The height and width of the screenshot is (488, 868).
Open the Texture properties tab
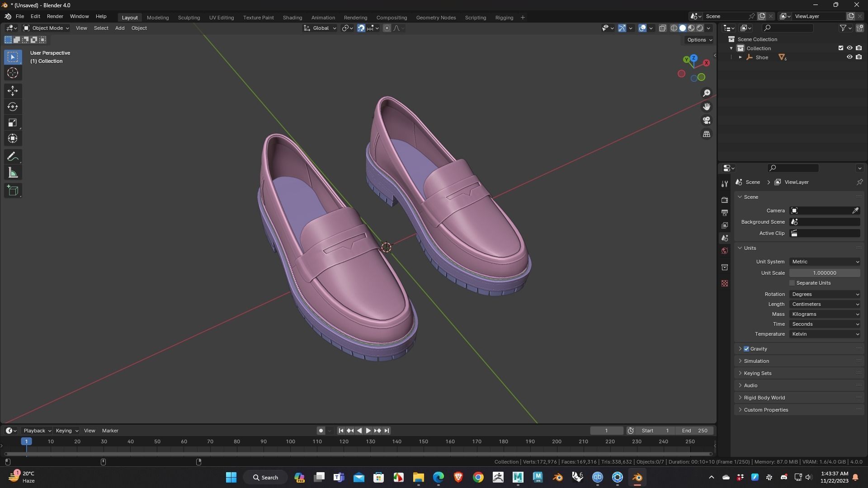pos(725,283)
